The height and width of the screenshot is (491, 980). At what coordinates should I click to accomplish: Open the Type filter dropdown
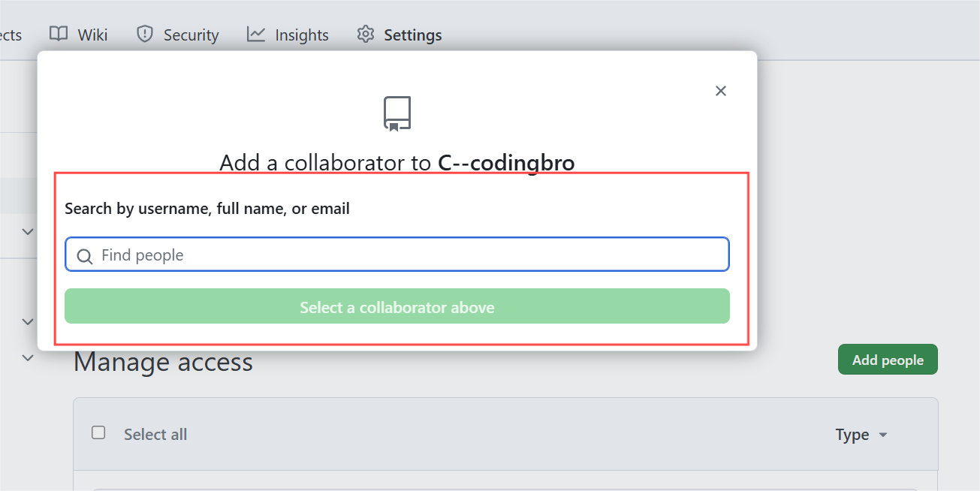click(x=861, y=435)
